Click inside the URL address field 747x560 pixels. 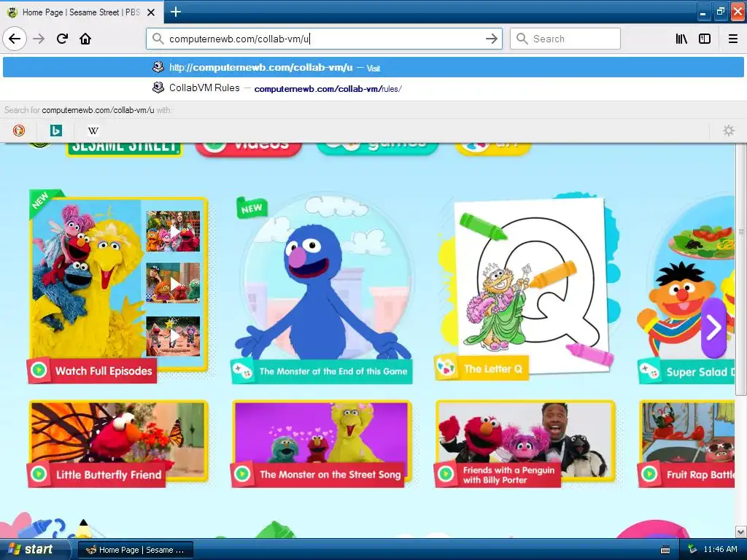(x=324, y=39)
